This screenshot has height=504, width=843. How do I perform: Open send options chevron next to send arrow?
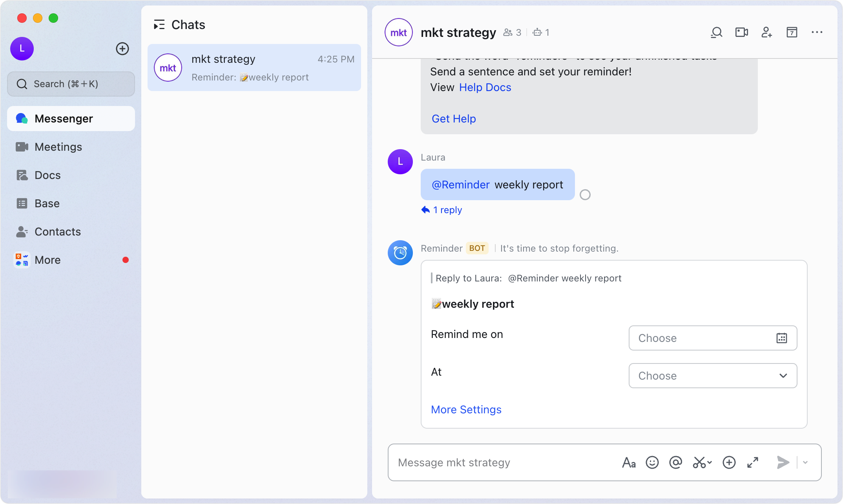point(805,462)
